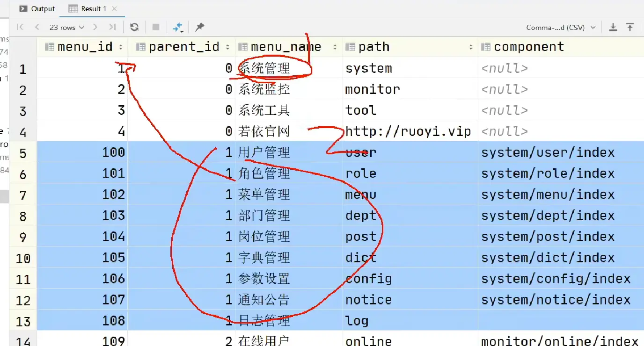The height and width of the screenshot is (346, 644).
Task: Click the upload/import data icon
Action: [x=630, y=27]
